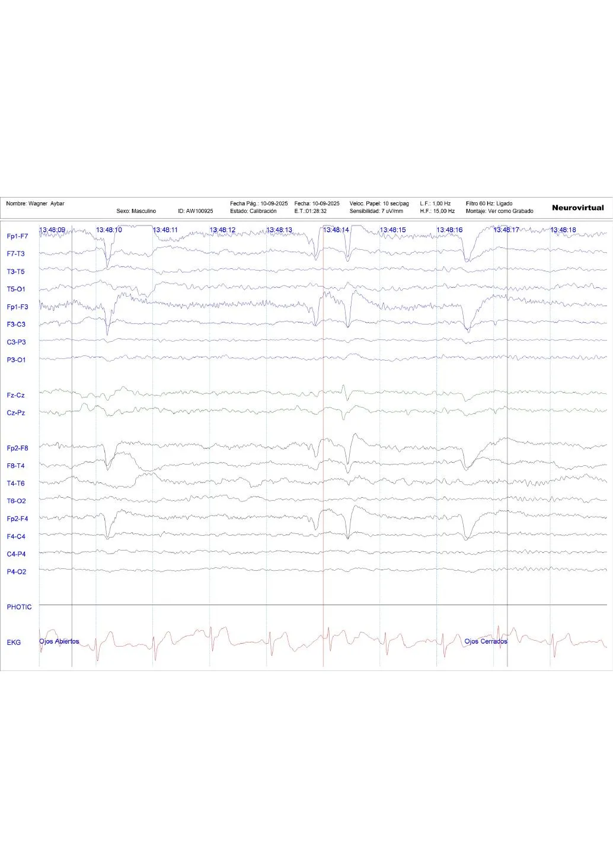This screenshot has height=868, width=613.
Task: Select 'Veloc. Papel: 10 sec/pag' setting
Action: pos(379,204)
